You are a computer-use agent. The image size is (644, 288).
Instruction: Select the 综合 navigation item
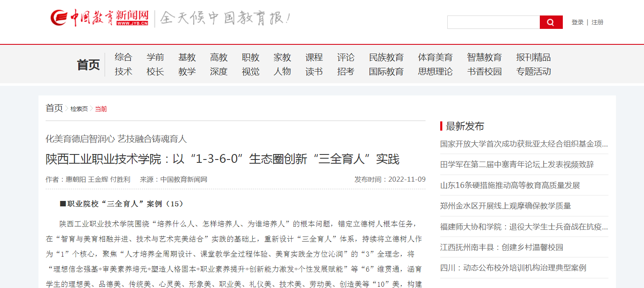(x=123, y=57)
